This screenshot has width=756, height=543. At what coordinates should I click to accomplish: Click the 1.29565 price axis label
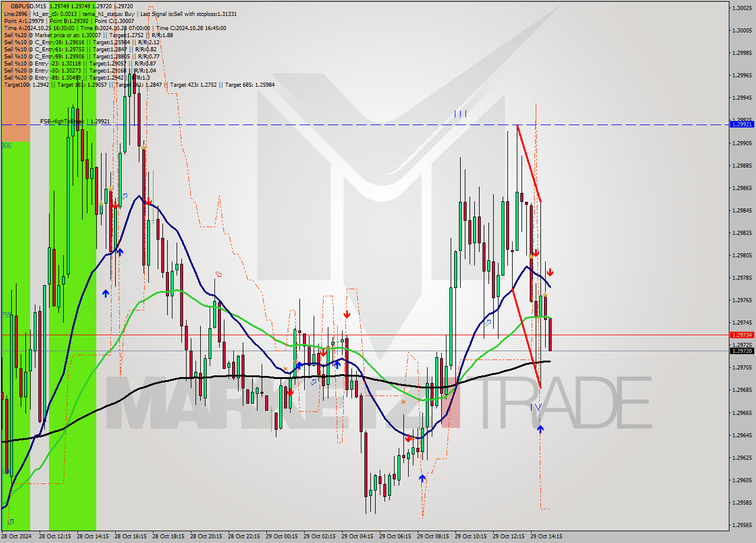[742, 525]
